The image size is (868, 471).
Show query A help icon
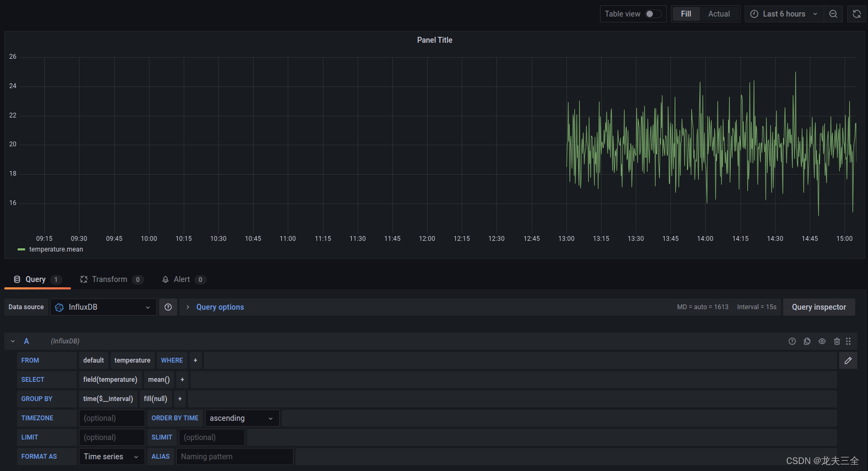click(792, 341)
